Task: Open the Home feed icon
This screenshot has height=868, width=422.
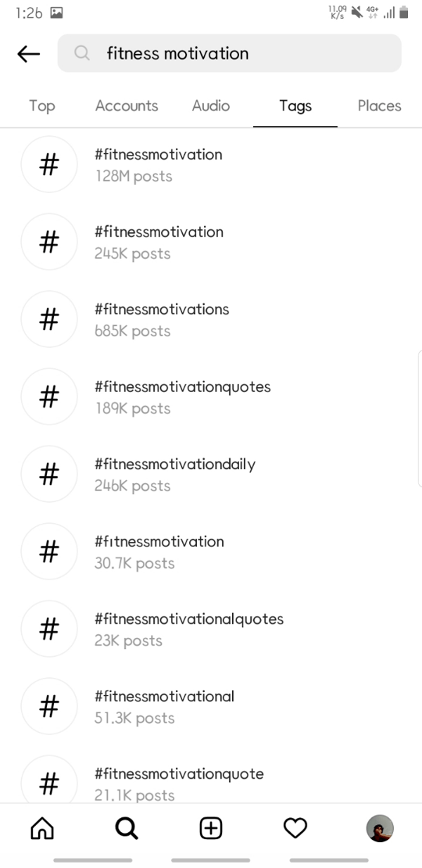Action: (41, 829)
